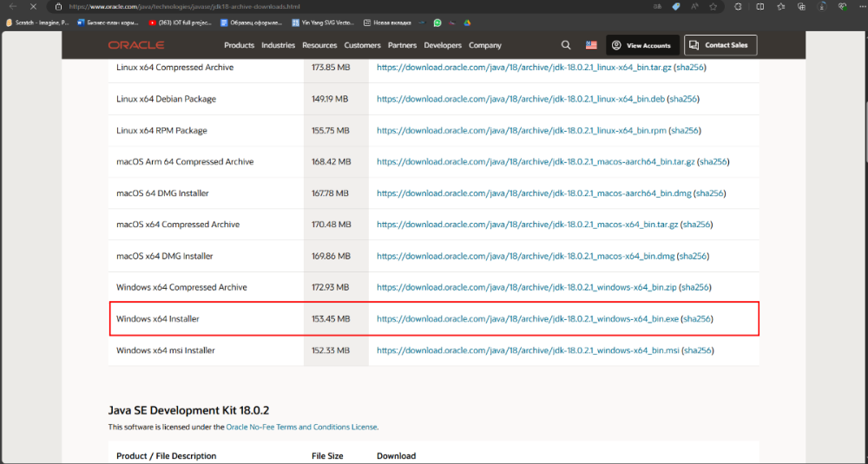The width and height of the screenshot is (868, 464).
Task: Open the site search magnifier icon
Action: [x=566, y=45]
